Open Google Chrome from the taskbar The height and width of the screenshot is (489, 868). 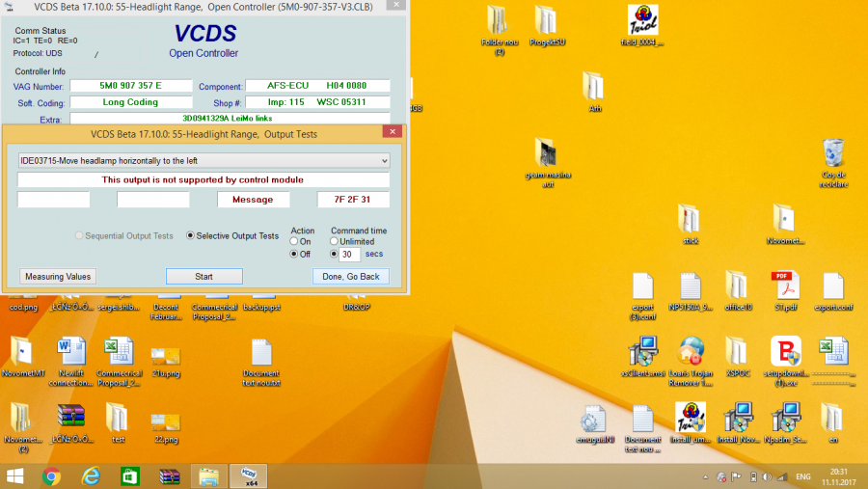point(52,475)
